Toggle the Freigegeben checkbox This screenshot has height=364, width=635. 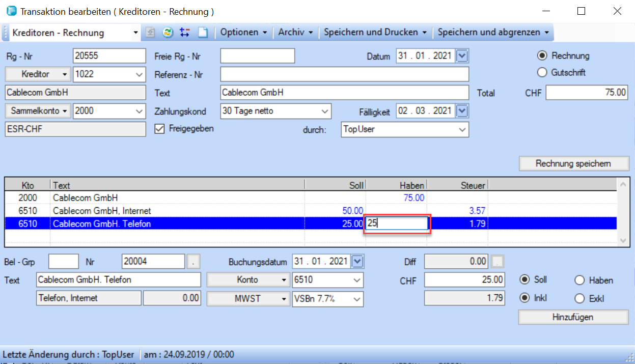point(159,129)
